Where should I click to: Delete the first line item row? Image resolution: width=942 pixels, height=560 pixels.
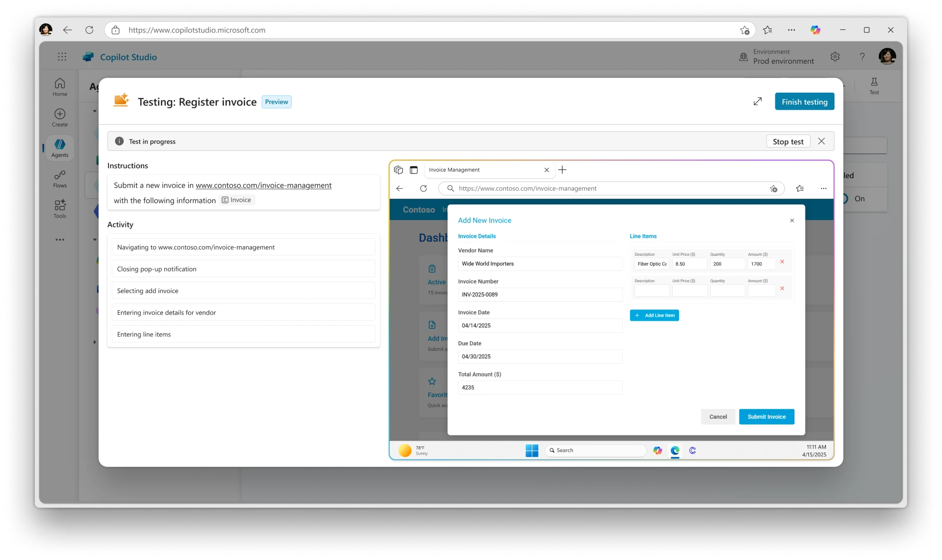pyautogui.click(x=782, y=262)
